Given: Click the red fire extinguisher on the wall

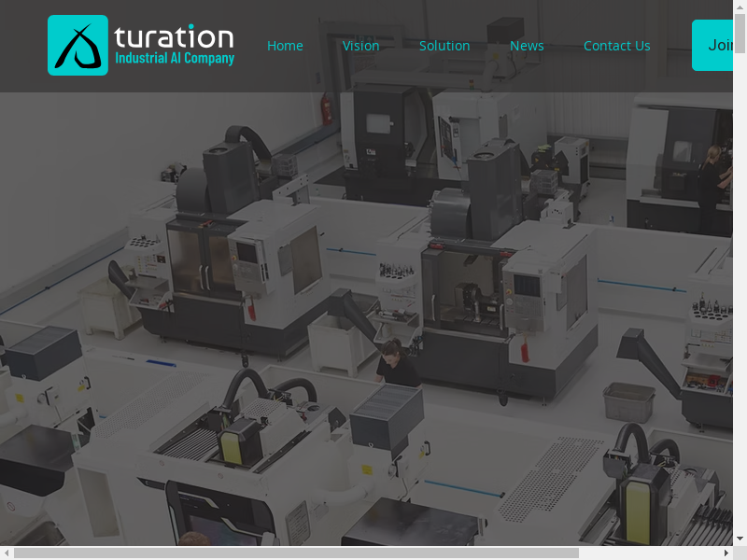Looking at the screenshot, I should pos(325,106).
